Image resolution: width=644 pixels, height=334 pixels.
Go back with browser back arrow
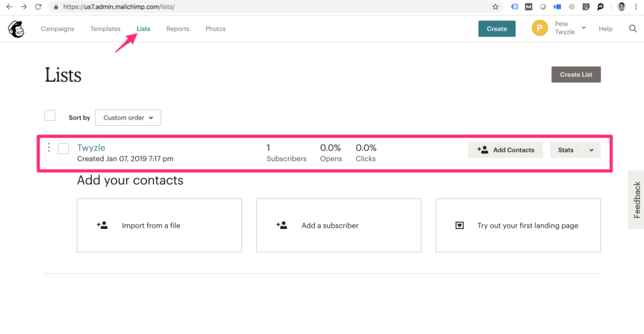pyautogui.click(x=9, y=7)
